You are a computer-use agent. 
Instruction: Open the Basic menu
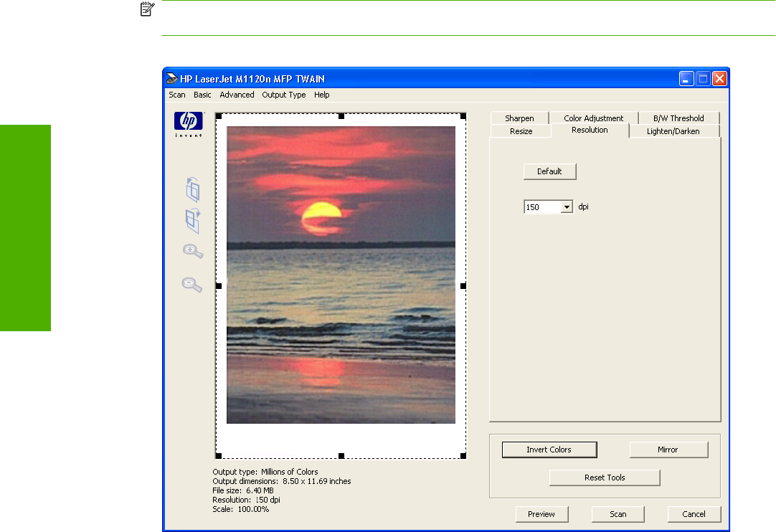202,95
